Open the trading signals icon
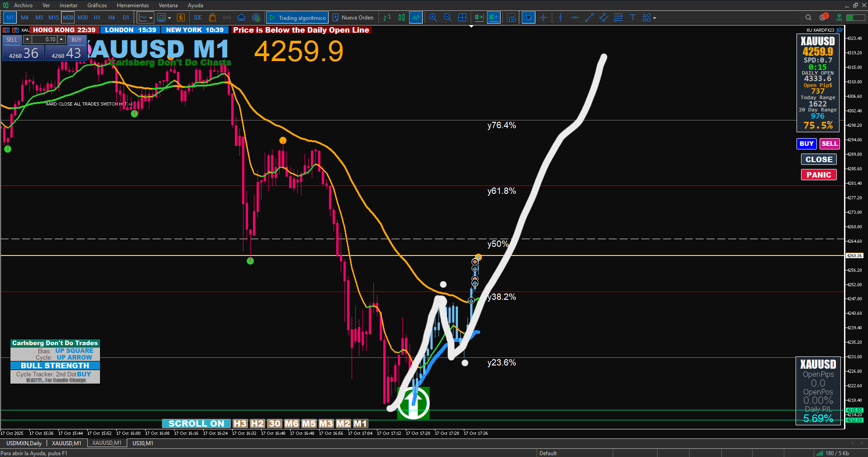The width and height of the screenshot is (868, 457). [227, 18]
